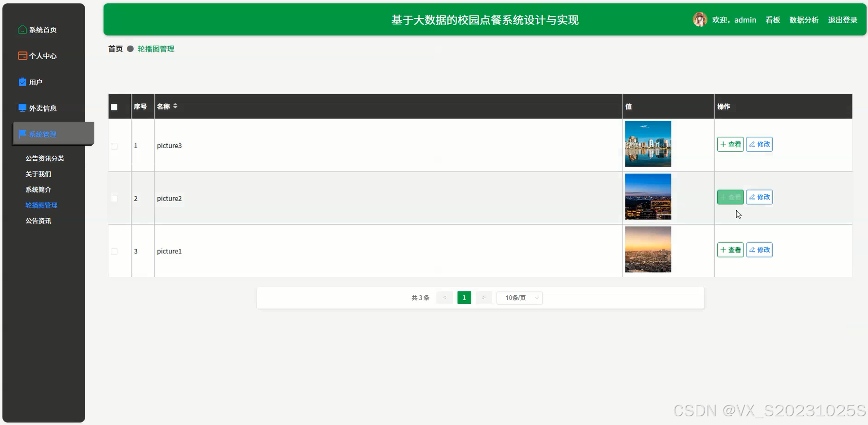
Task: Click 修改 button for picture3
Action: coord(760,144)
